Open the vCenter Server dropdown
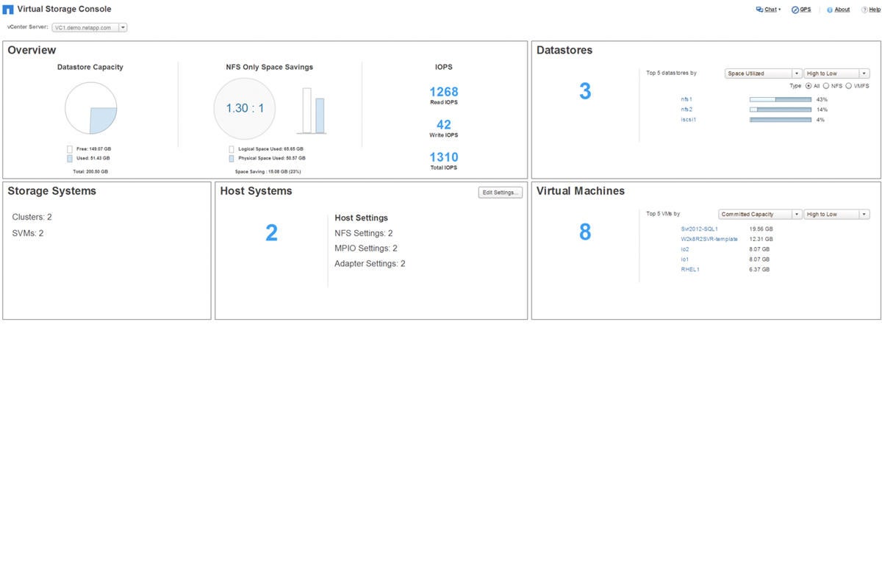Viewport: 882px width, 588px height. click(x=89, y=27)
